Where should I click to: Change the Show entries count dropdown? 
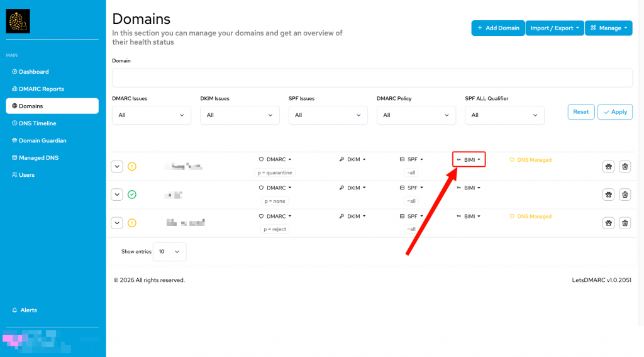click(x=169, y=252)
